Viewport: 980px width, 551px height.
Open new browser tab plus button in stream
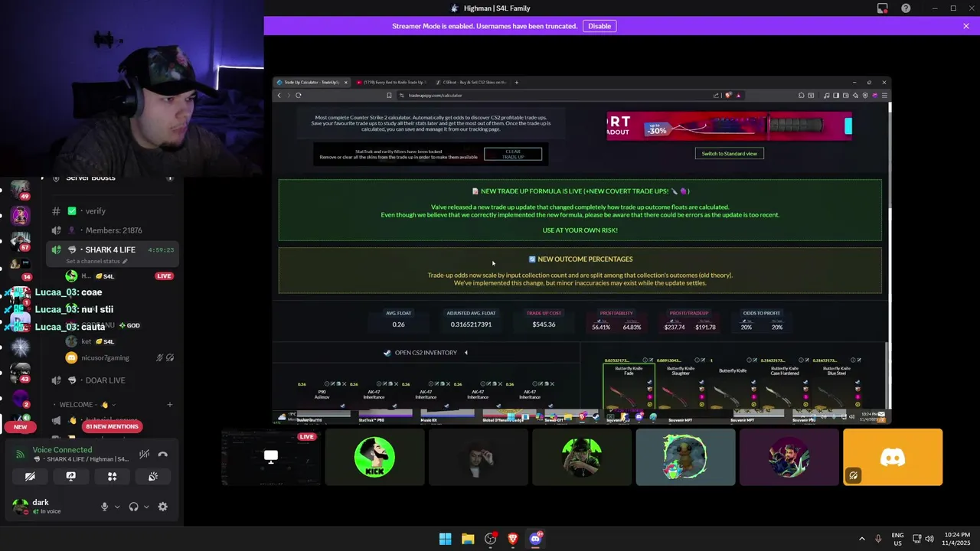click(516, 82)
